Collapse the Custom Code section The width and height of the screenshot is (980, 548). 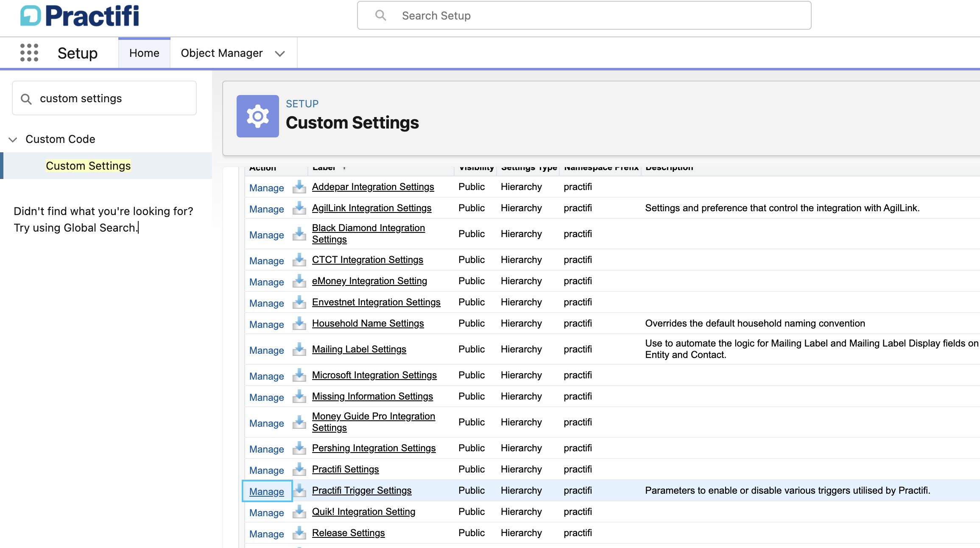point(13,140)
